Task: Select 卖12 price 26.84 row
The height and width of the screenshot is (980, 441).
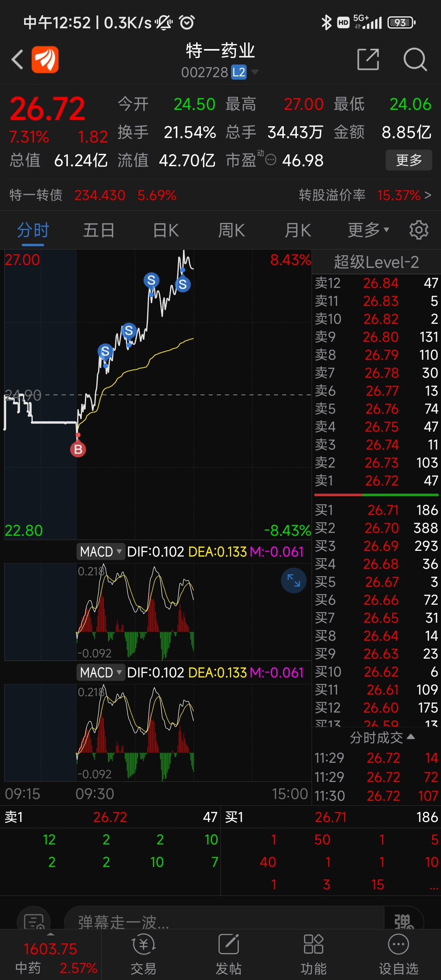Action: pyautogui.click(x=376, y=283)
